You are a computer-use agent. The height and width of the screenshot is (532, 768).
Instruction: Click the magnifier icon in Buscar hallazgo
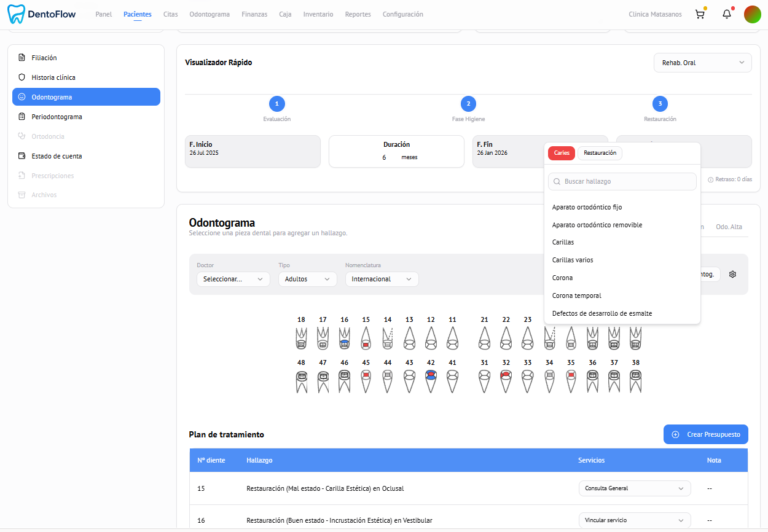pyautogui.click(x=557, y=181)
